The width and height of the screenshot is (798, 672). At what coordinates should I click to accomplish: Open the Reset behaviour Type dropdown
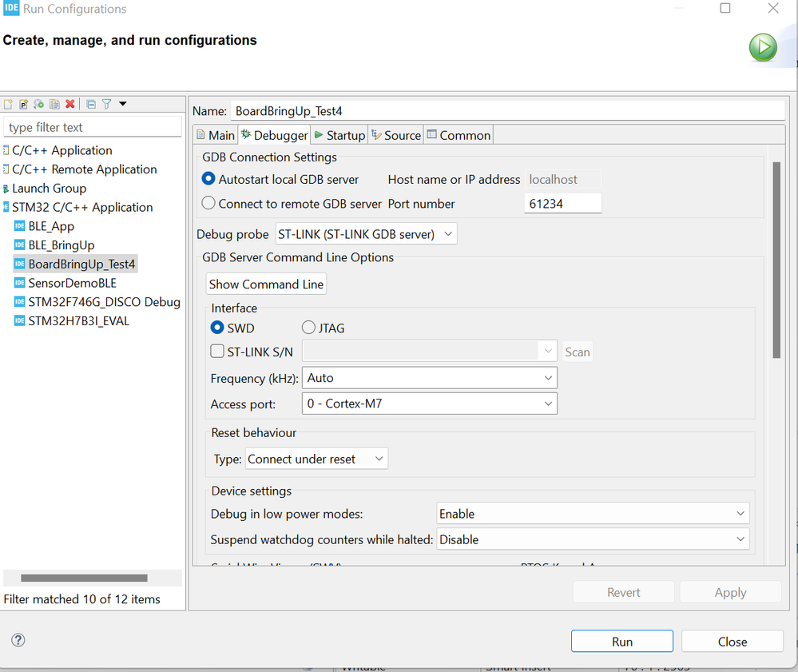pyautogui.click(x=316, y=459)
